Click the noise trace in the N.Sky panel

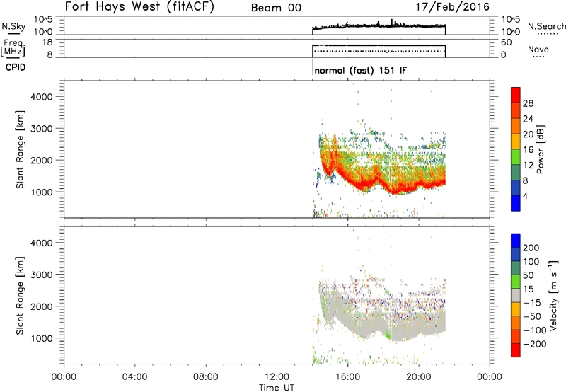pos(379,25)
